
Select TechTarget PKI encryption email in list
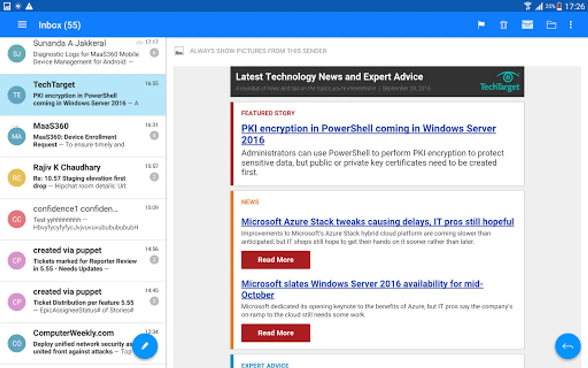[x=83, y=95]
